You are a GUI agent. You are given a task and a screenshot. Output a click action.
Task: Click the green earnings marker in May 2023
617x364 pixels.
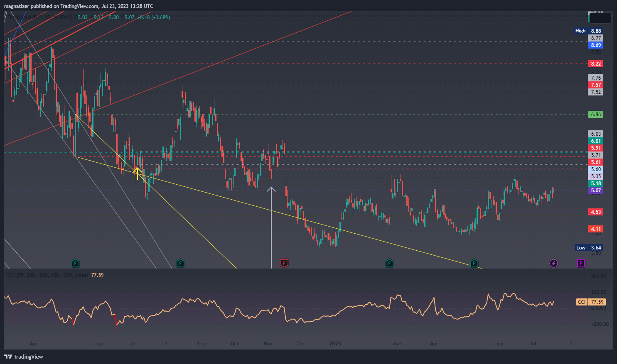click(474, 263)
